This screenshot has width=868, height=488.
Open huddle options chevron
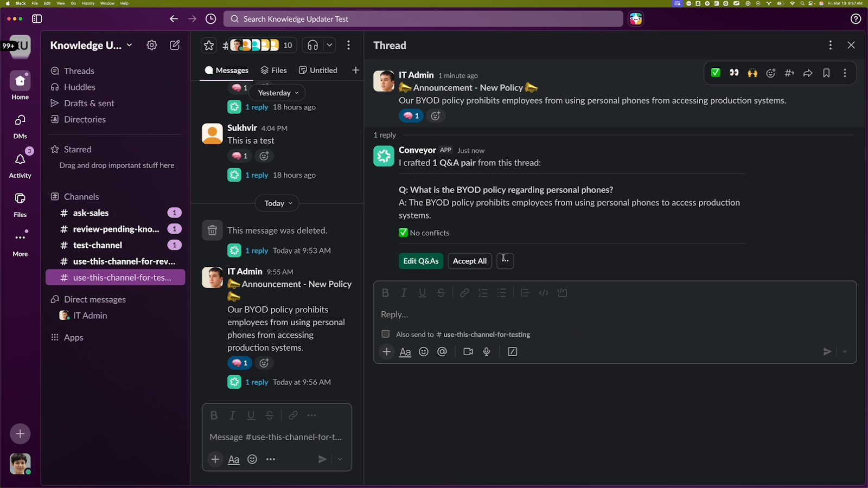(x=329, y=46)
